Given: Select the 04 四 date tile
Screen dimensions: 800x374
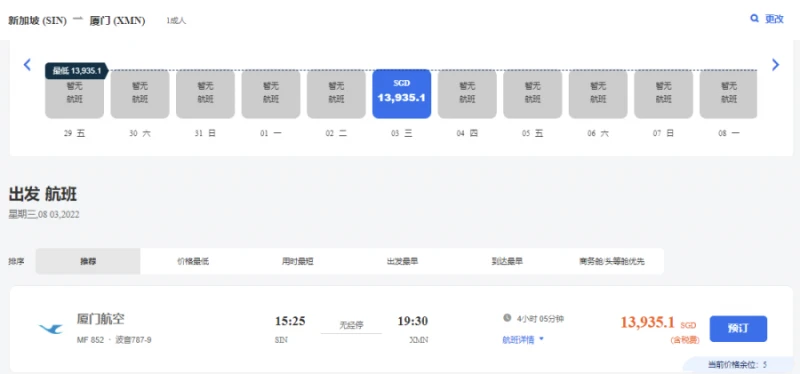Looking at the screenshot, I should (x=467, y=94).
